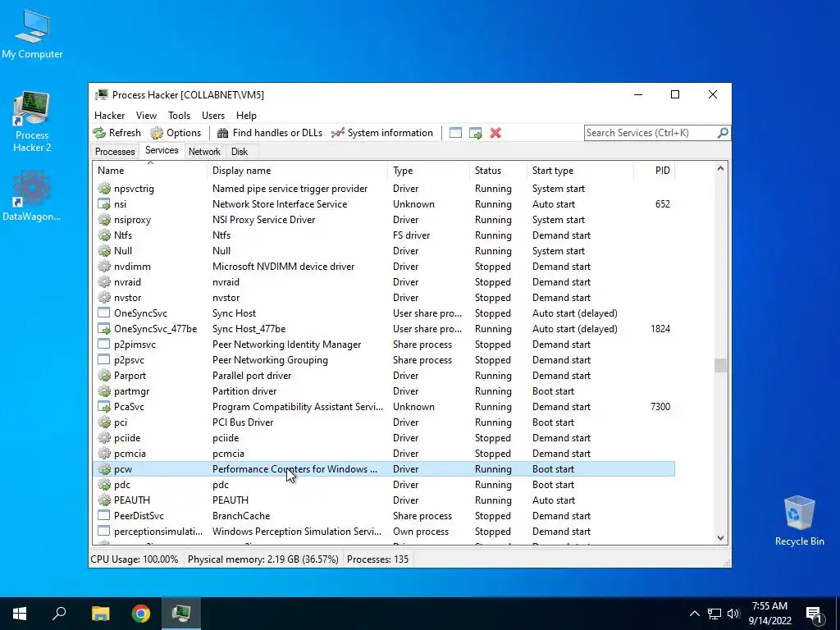Screen dimensions: 840x630
Task: Sort by the Type column header
Action: coord(428,171)
